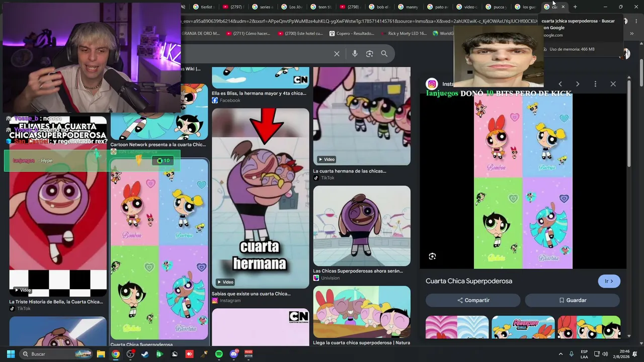Open the GRANJA DE ORO bookmark
This screenshot has height=362, width=644.
[x=201, y=34]
